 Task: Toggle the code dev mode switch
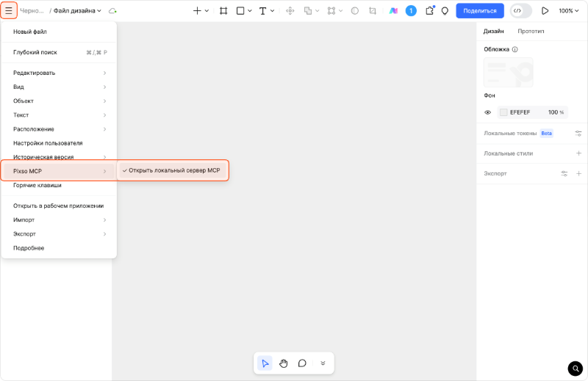click(x=520, y=11)
